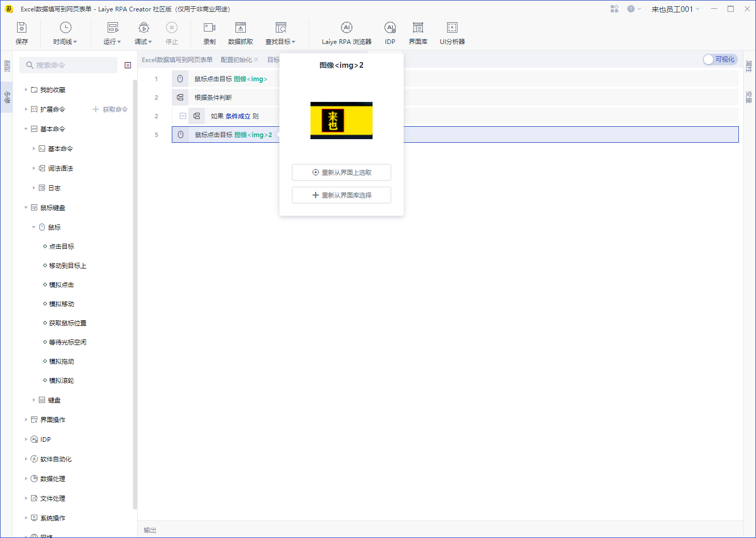This screenshot has width=756, height=538.
Task: Click the 查找目标 find target icon
Action: tap(280, 27)
